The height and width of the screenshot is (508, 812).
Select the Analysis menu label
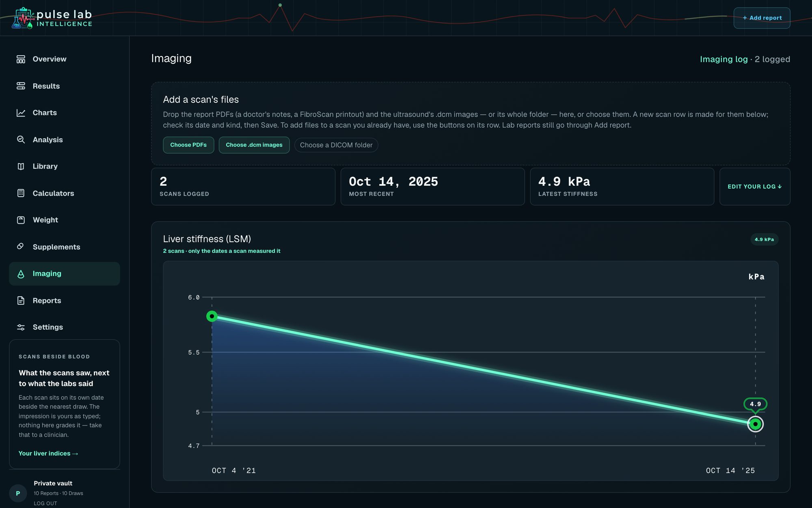pyautogui.click(x=48, y=140)
